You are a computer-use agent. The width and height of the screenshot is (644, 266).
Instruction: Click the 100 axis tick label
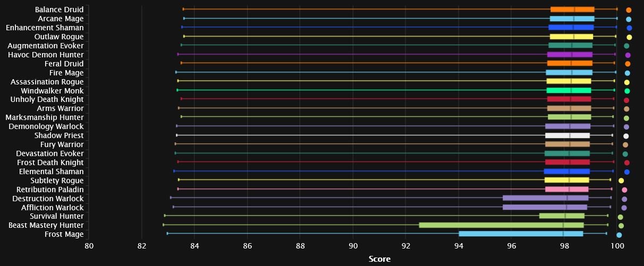[617, 246]
